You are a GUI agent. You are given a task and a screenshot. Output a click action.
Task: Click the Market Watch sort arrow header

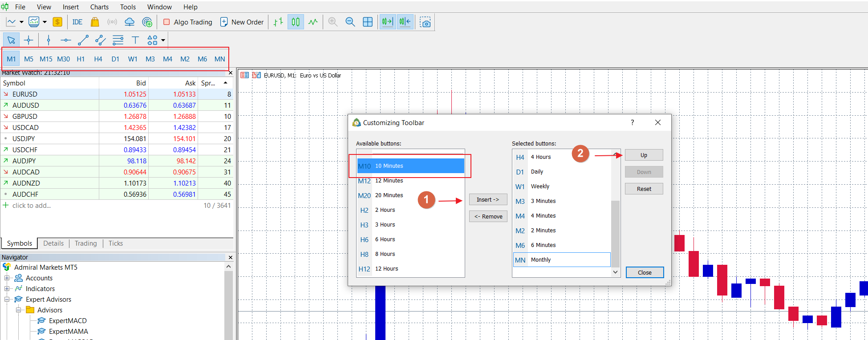click(x=226, y=83)
